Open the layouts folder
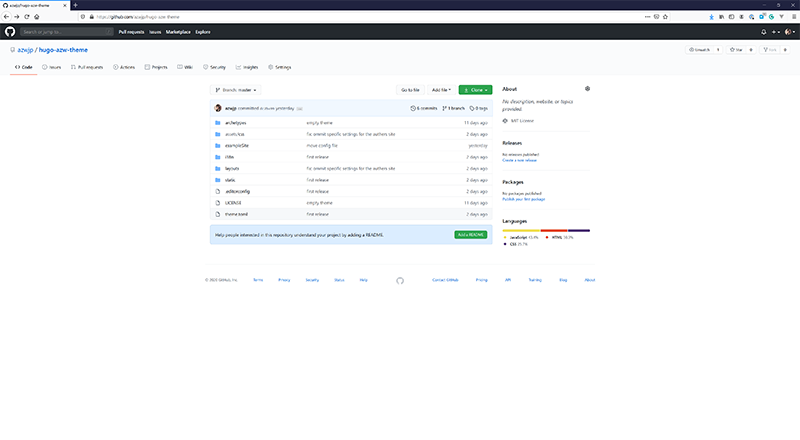 coord(232,168)
